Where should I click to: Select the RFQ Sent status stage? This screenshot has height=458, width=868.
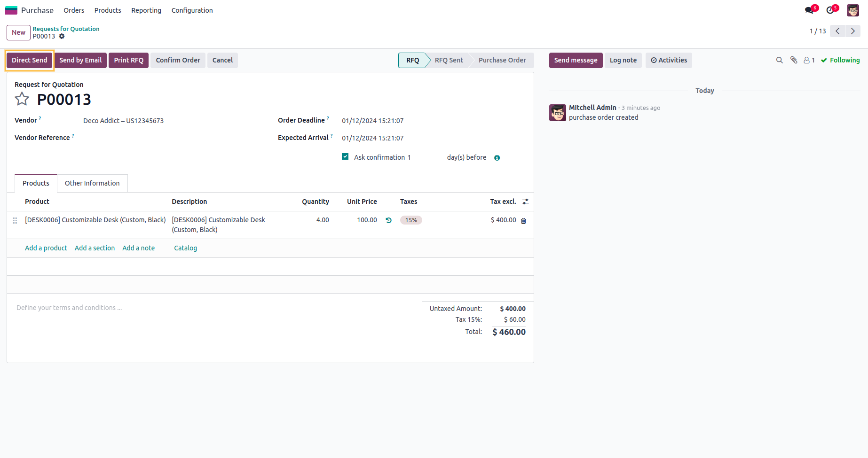coord(449,60)
